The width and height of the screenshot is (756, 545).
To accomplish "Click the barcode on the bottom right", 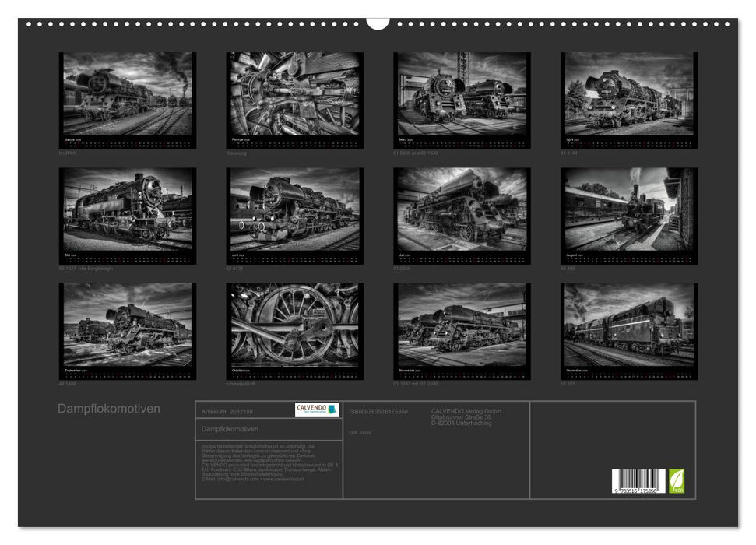I will pos(638,481).
